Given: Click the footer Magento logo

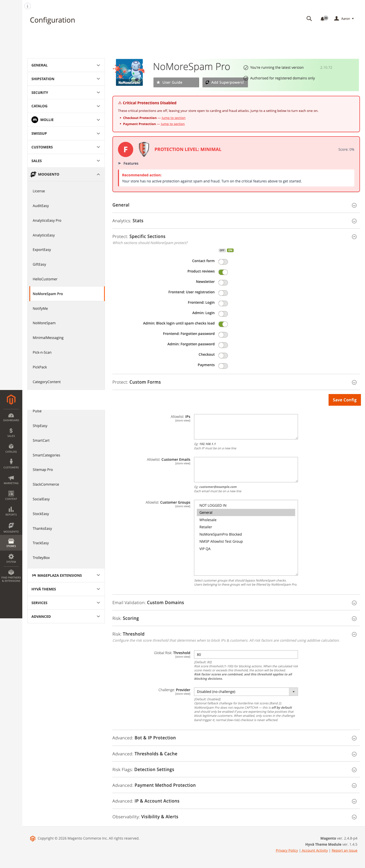Looking at the screenshot, I should (x=33, y=839).
